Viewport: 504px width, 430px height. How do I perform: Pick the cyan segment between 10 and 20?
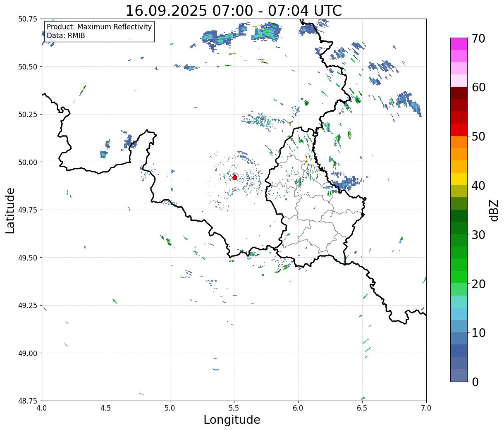pyautogui.click(x=459, y=314)
